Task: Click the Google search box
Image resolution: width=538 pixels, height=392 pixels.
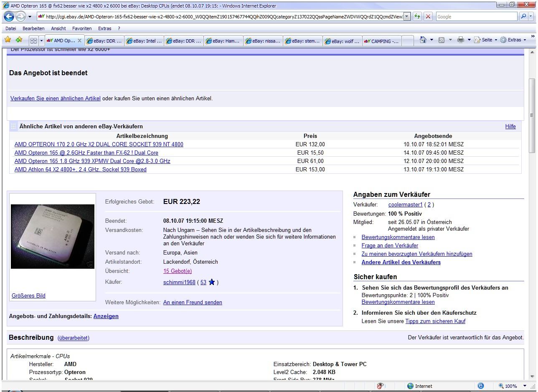Action: 476,17
